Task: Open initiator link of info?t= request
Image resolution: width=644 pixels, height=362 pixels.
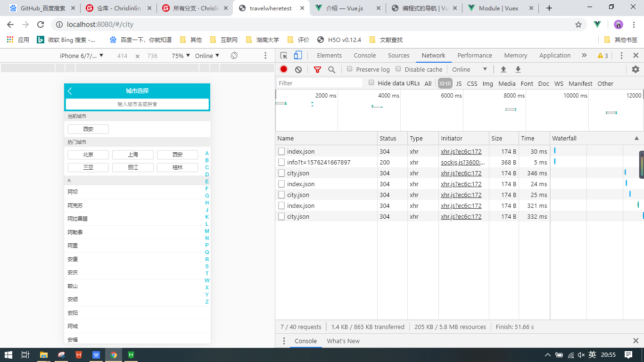Action: click(x=463, y=162)
